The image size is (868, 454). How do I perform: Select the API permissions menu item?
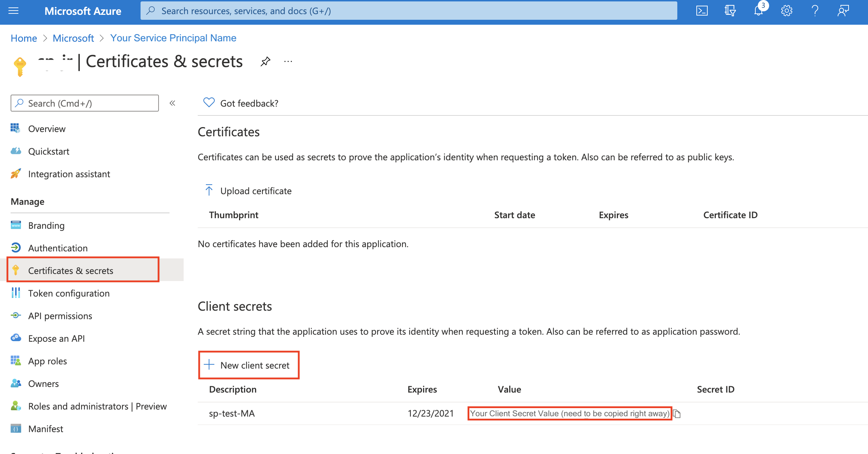60,316
